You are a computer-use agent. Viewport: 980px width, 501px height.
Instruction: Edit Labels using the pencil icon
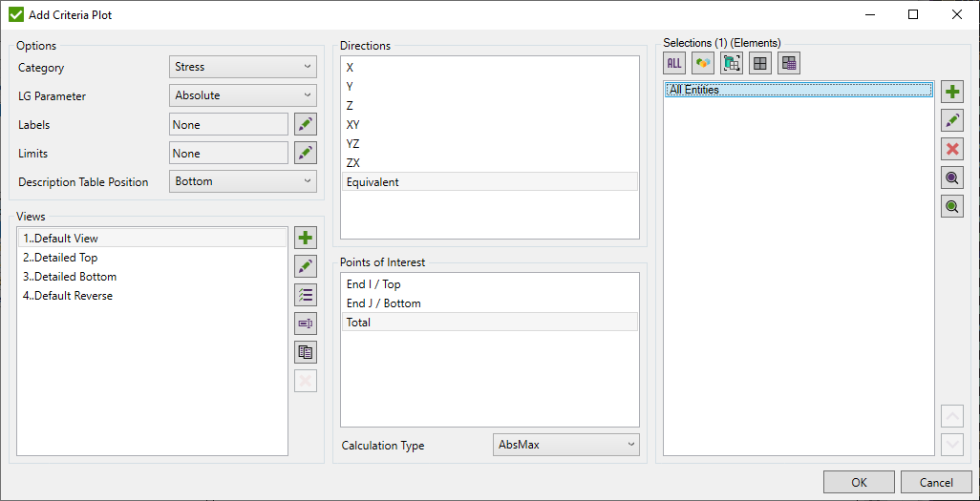pos(306,124)
